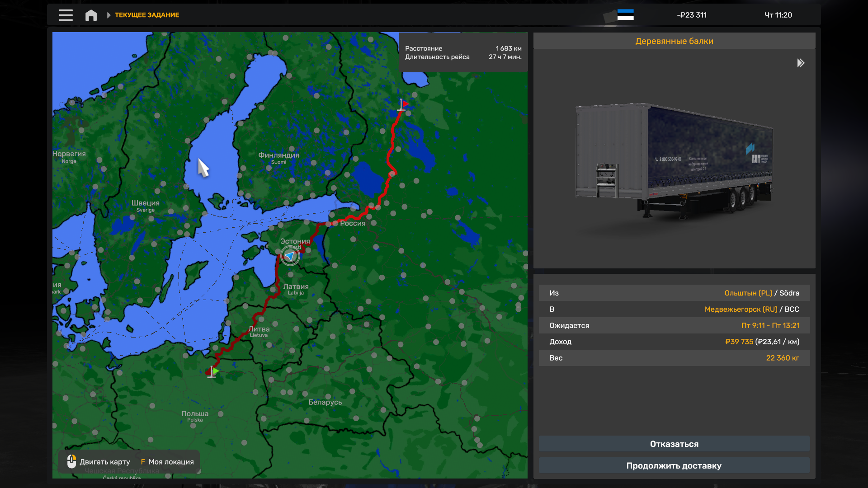Image resolution: width=868 pixels, height=488 pixels.
Task: Click the distance value 1 683 км
Action: (509, 48)
